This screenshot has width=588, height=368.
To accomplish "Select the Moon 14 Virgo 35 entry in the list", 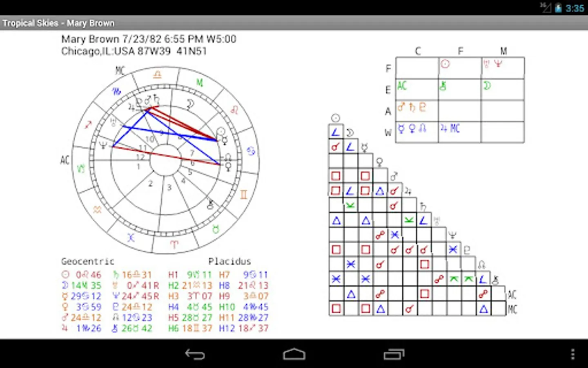I will coord(82,285).
